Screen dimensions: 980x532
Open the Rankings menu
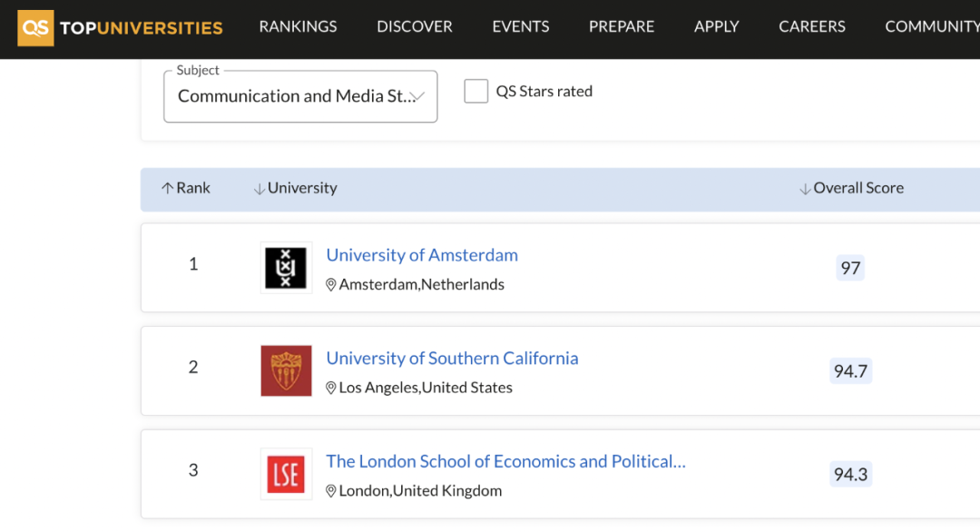click(299, 26)
